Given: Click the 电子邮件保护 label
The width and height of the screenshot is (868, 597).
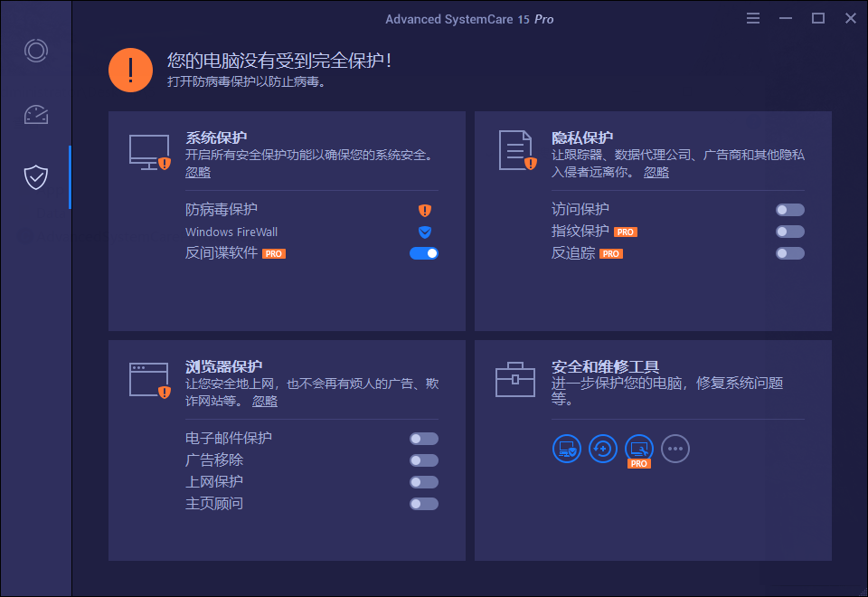Looking at the screenshot, I should click(229, 438).
